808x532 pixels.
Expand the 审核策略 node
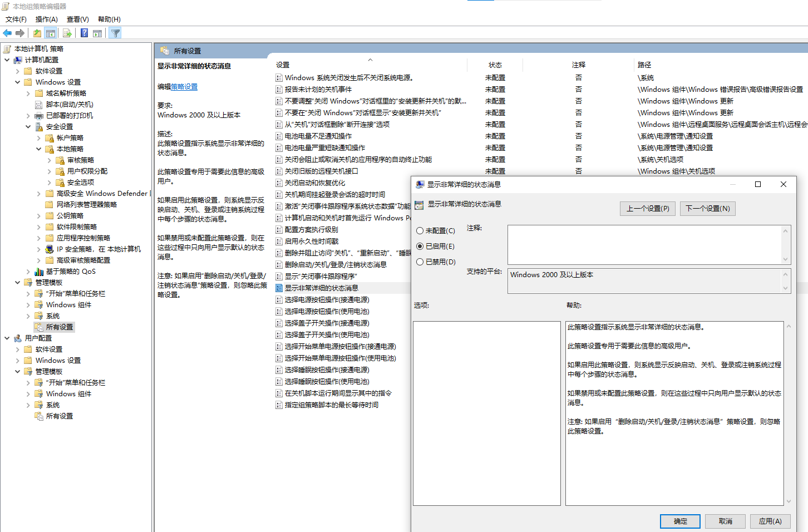click(49, 160)
